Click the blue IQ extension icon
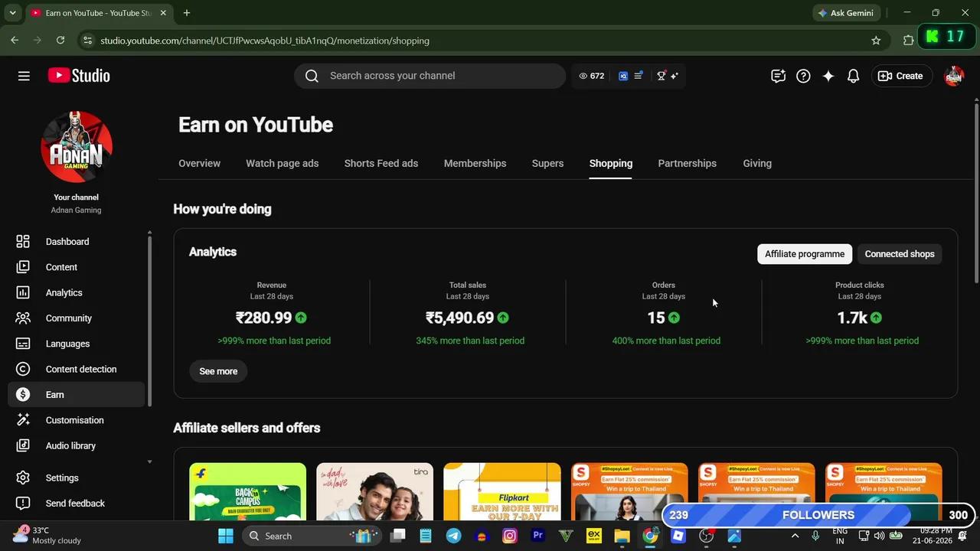 coord(623,76)
